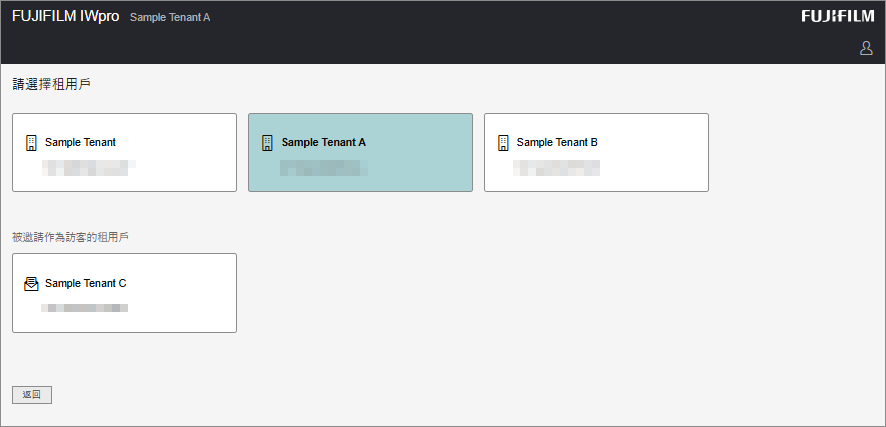Select the Sample Tenant name label
This screenshot has width=886, height=427.
pyautogui.click(x=80, y=142)
